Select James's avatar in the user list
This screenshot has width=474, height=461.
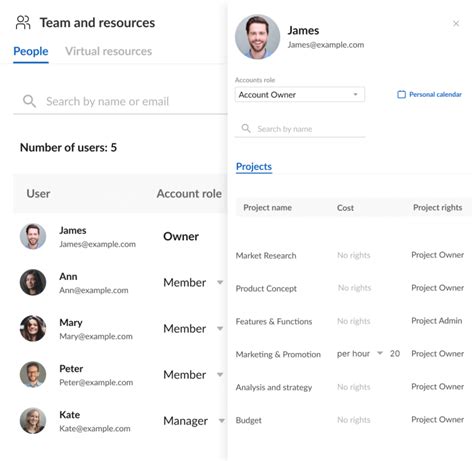point(33,236)
